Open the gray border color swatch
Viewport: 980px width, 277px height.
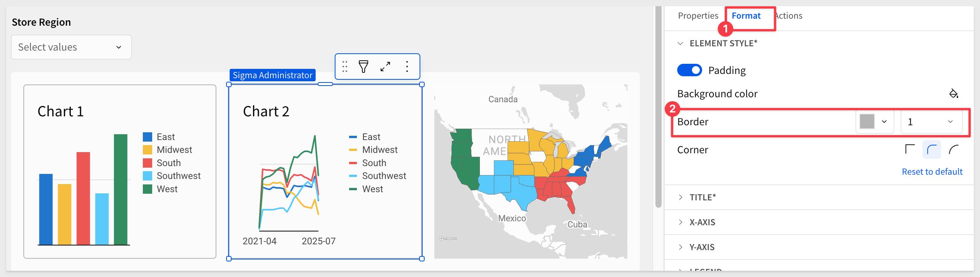pyautogui.click(x=875, y=122)
